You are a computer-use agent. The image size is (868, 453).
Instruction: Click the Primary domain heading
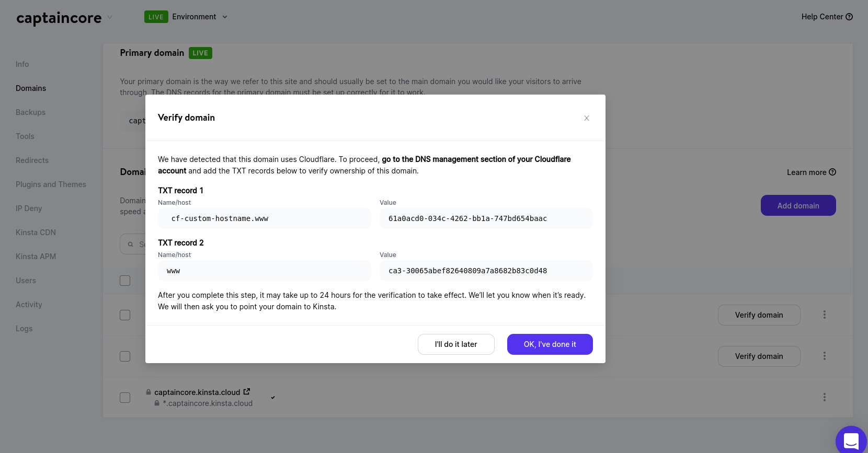pos(152,53)
